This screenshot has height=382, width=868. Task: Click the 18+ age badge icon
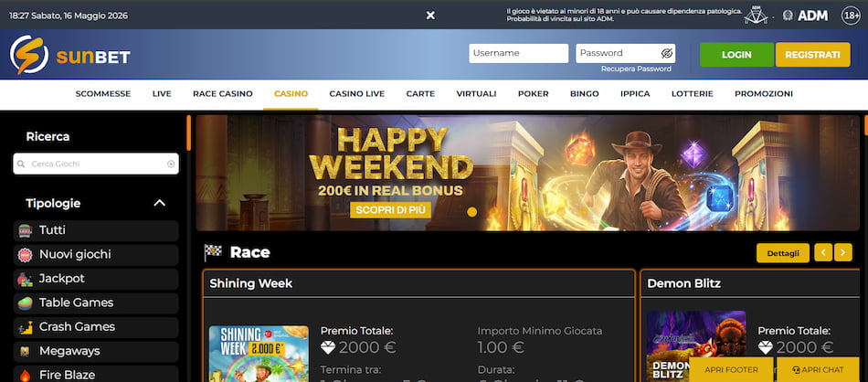(x=851, y=16)
